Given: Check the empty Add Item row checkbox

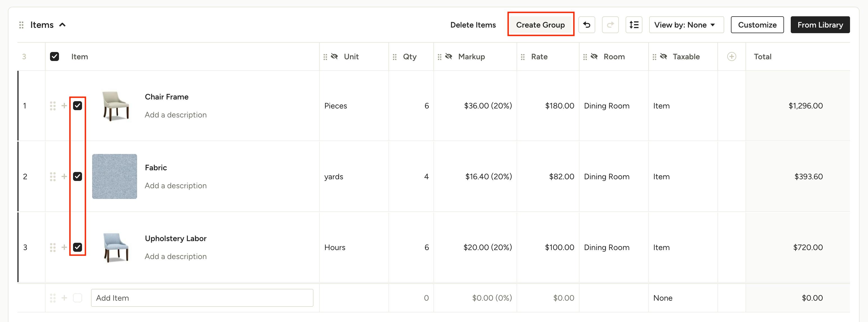Looking at the screenshot, I should (x=78, y=298).
